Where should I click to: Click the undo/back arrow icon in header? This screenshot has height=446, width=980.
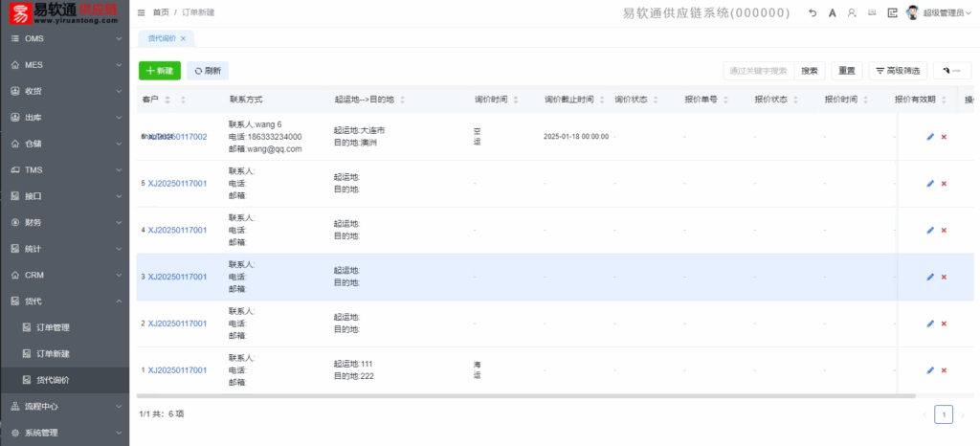(x=813, y=12)
